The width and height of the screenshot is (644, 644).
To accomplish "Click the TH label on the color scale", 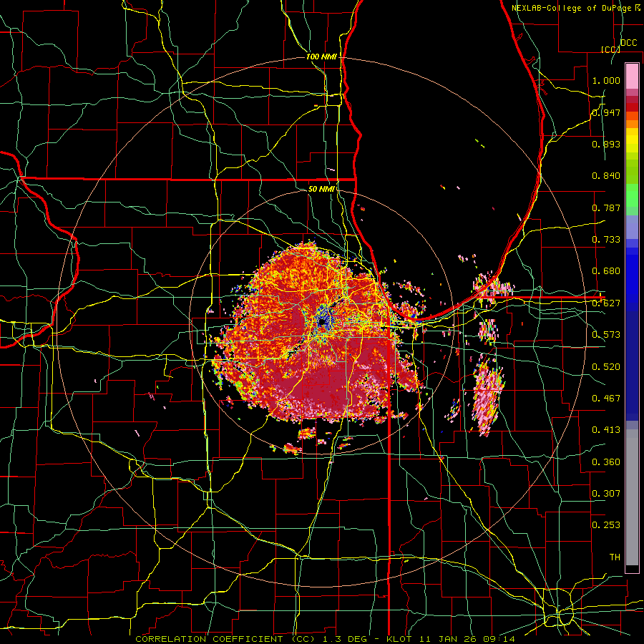I will click(615, 557).
